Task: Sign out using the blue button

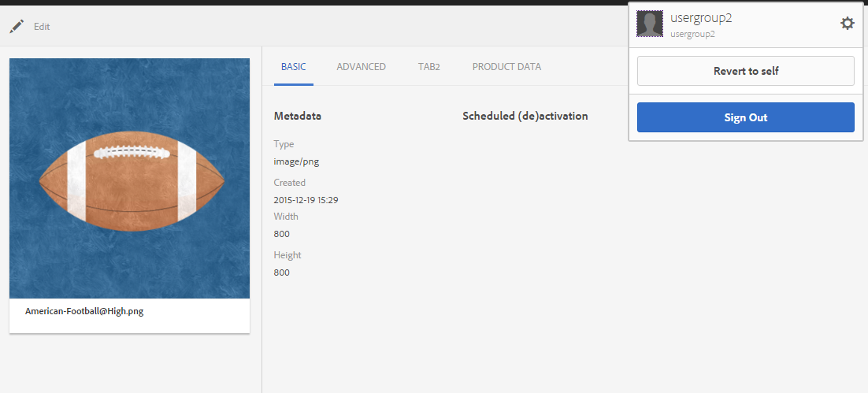Action: tap(745, 117)
